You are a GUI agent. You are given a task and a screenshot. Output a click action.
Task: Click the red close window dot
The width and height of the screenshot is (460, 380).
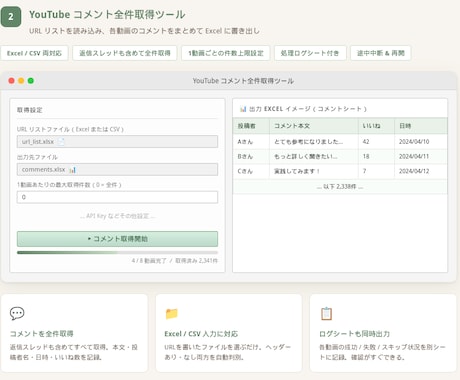tap(11, 81)
